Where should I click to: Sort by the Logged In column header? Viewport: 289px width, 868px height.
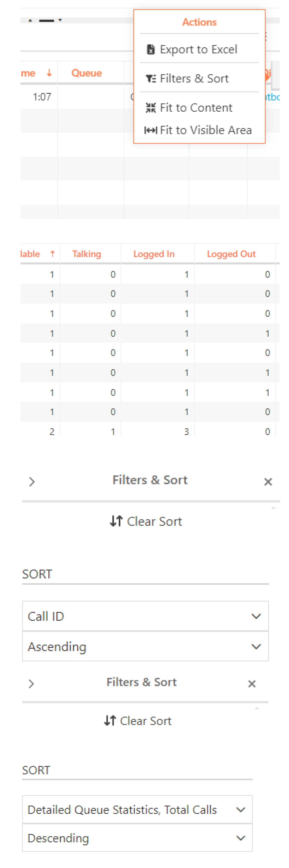(154, 254)
